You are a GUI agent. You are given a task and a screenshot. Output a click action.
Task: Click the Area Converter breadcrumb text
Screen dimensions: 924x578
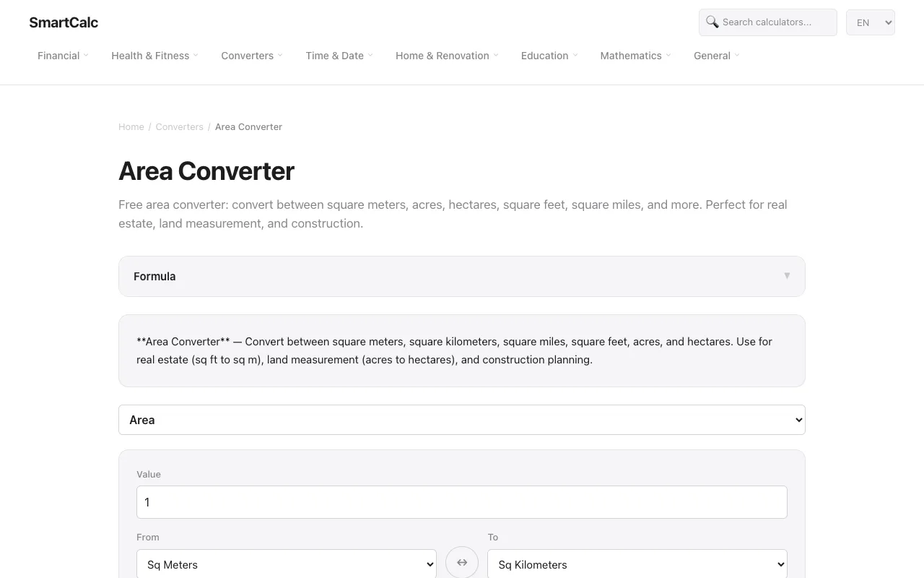248,127
